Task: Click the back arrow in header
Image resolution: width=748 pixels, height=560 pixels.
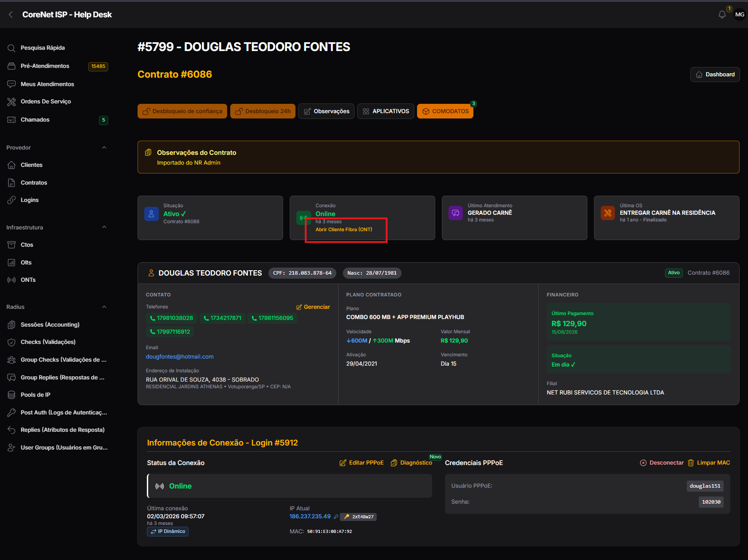Action: [11, 15]
